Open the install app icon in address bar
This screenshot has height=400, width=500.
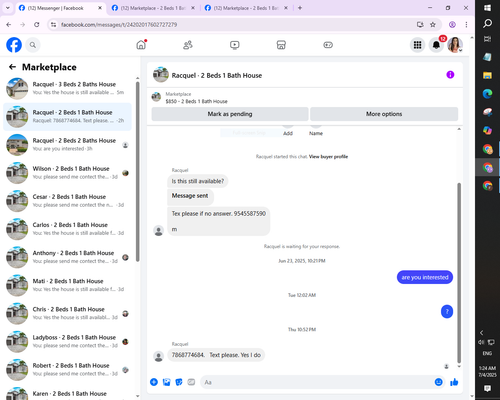[x=420, y=24]
